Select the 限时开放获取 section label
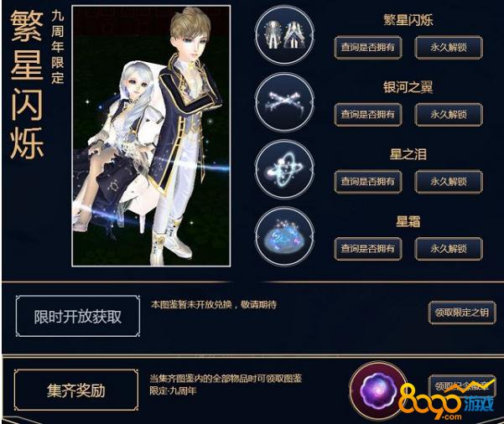 pos(78,317)
